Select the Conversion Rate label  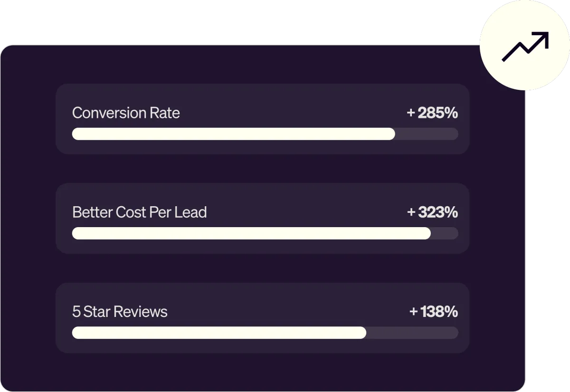pyautogui.click(x=126, y=113)
